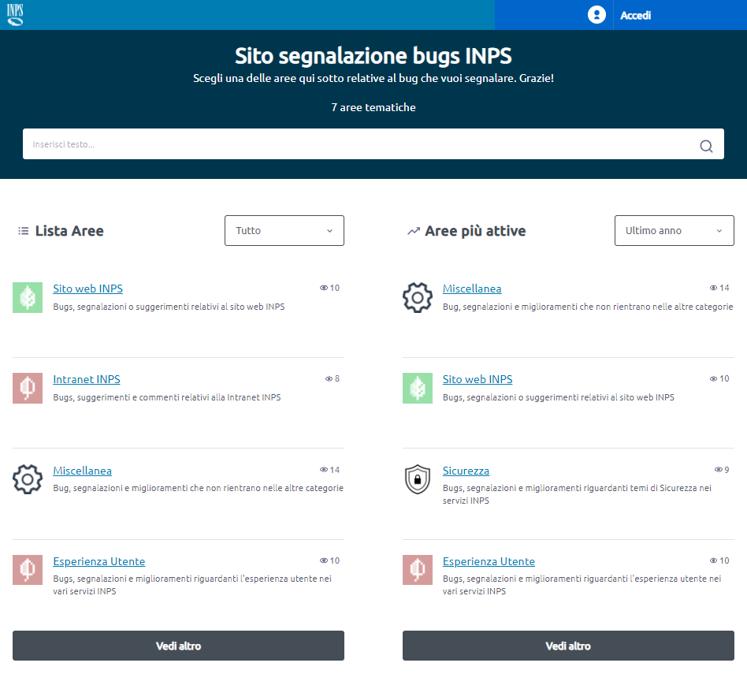Screen dimensions: 747x700
Task: Click views count 14 of Miscellanea in Lista Aree
Action: point(335,470)
